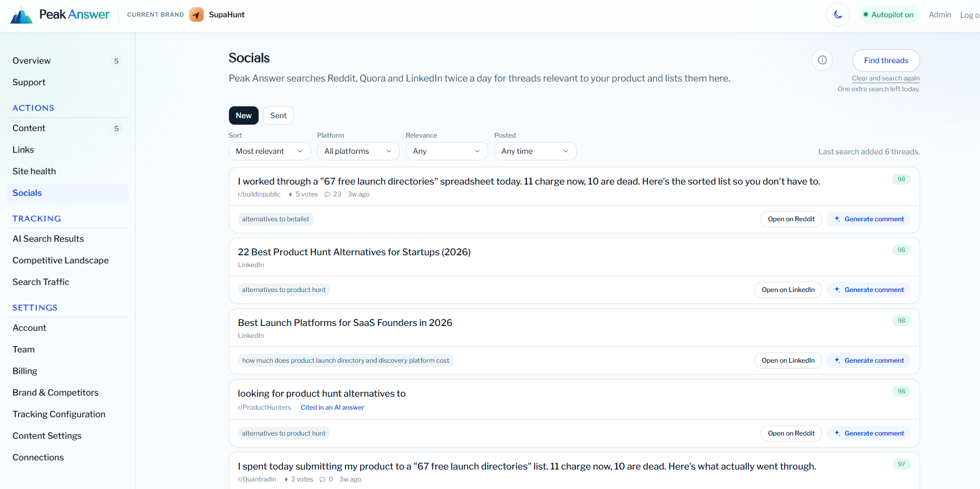Open the SupaHunt brand icon
Viewport: 980px width, 489px height.
[x=197, y=15]
